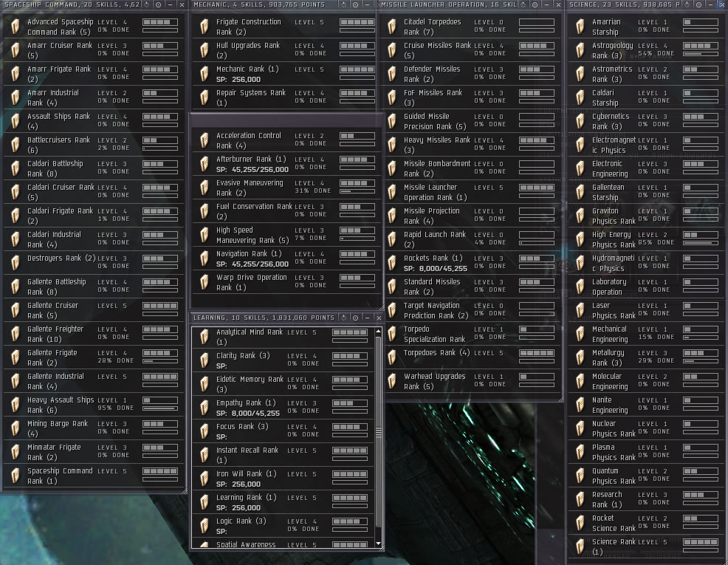
Task: Click the star icon in Science window title bar
Action: pos(687,4)
